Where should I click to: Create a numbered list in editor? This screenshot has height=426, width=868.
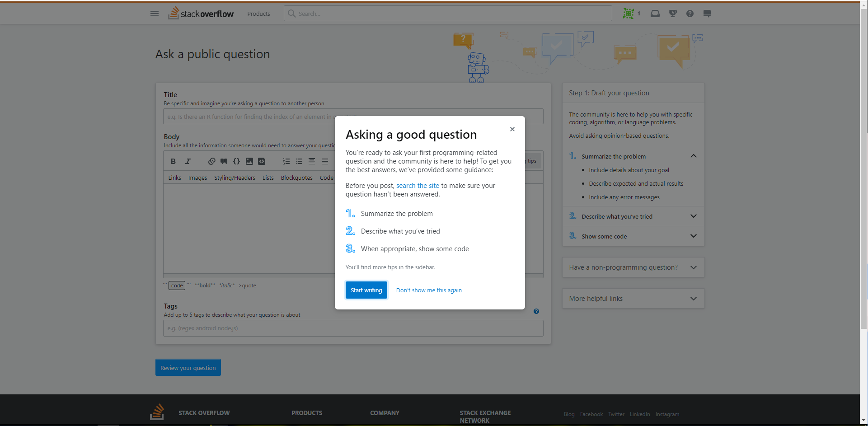click(286, 161)
